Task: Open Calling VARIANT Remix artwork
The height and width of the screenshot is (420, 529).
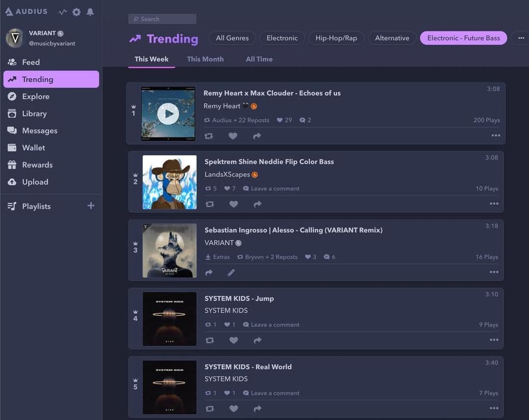Action: (x=169, y=251)
